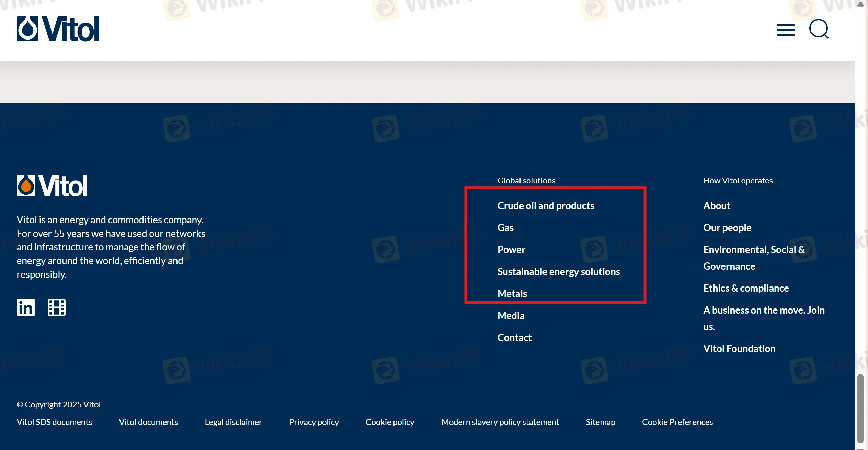Open Crude oil and products link

coord(546,206)
